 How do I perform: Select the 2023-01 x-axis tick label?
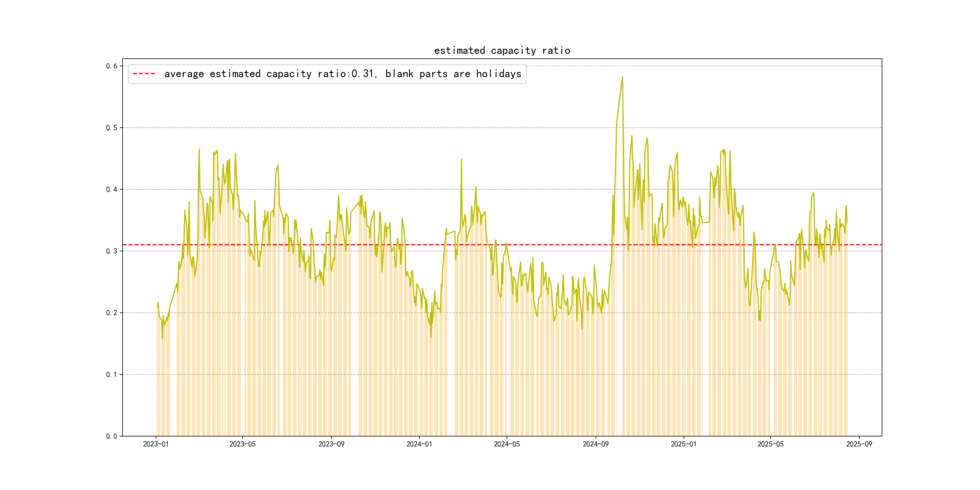[x=155, y=444]
